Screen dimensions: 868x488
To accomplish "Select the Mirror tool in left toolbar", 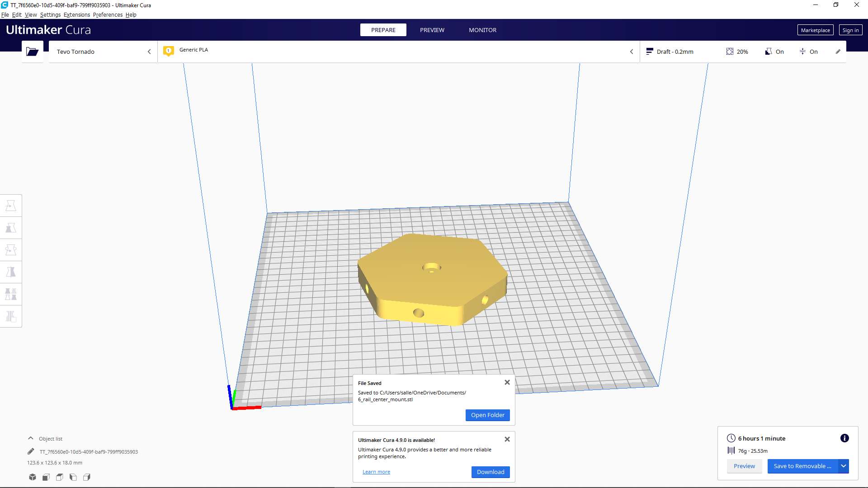I will tap(11, 272).
